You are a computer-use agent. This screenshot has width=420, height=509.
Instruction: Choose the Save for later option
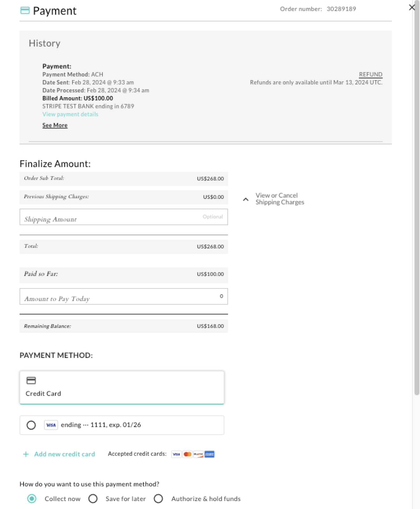(93, 499)
